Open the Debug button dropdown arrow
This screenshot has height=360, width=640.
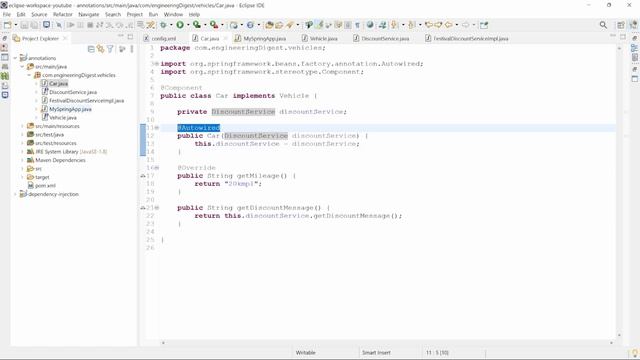coord(171,25)
